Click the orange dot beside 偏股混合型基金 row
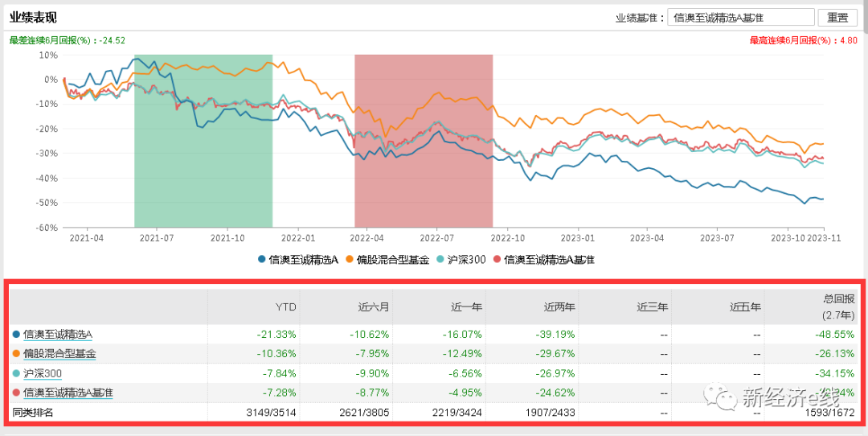This screenshot has height=436, width=868. pos(16,353)
